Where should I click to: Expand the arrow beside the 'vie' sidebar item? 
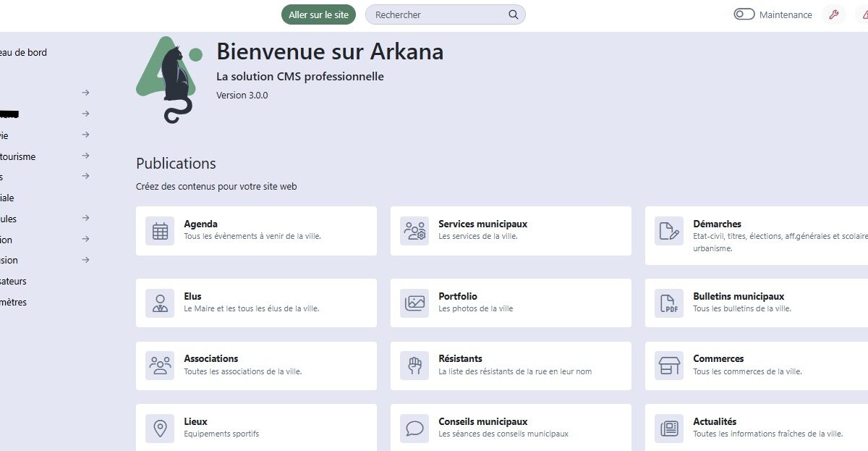(85, 135)
